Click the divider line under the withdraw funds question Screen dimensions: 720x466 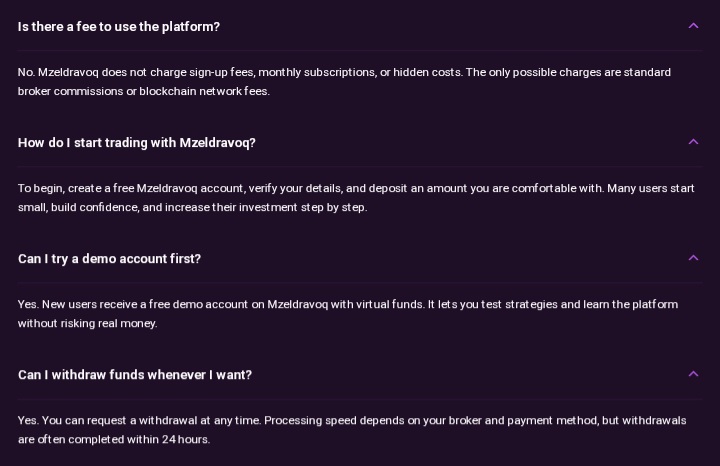pos(360,399)
